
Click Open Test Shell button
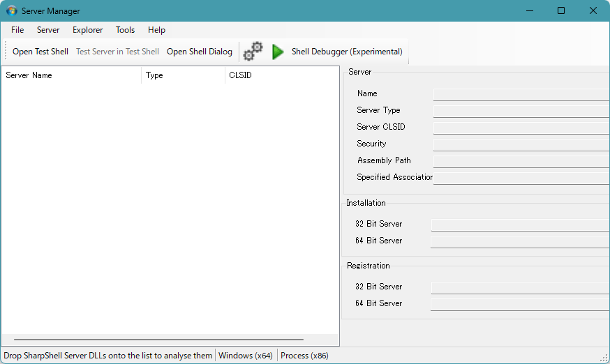[40, 52]
